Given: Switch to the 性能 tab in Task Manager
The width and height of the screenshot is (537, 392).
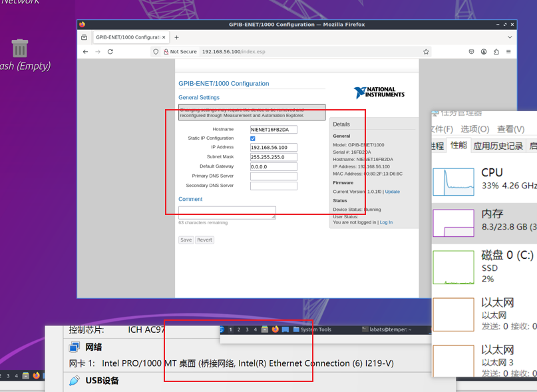Looking at the screenshot, I should [x=458, y=145].
